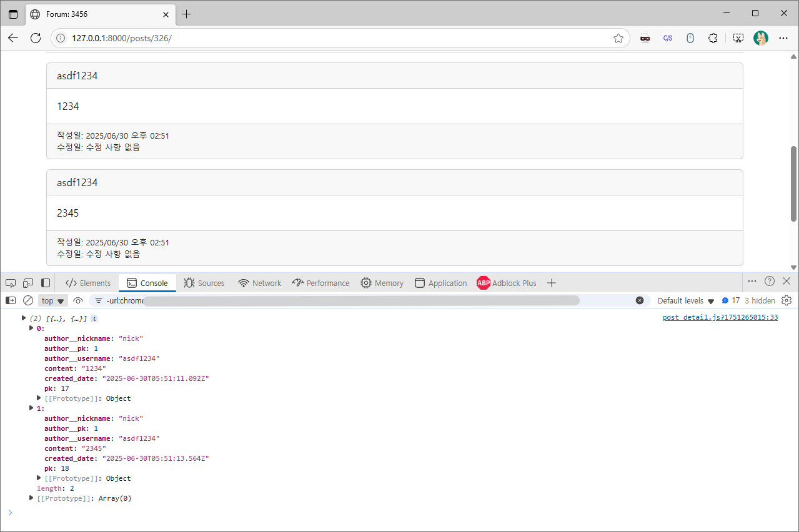
Task: Add this page to favorites star
Action: 618,38
